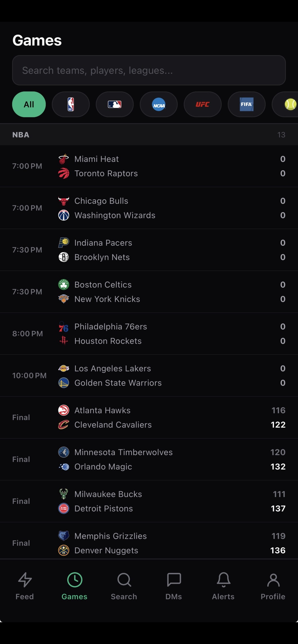Screen dimensions: 298x644
Task: Open Los Angeles Lakers vs Warriors game
Action: click(x=149, y=375)
